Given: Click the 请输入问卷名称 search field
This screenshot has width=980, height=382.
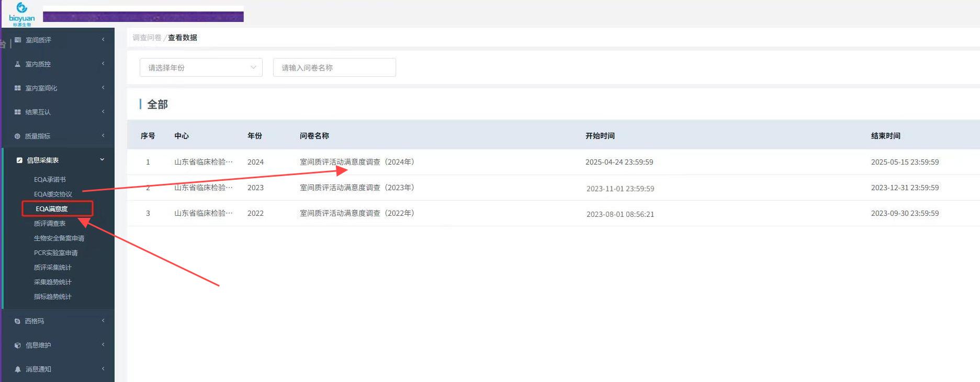Looking at the screenshot, I should [334, 67].
